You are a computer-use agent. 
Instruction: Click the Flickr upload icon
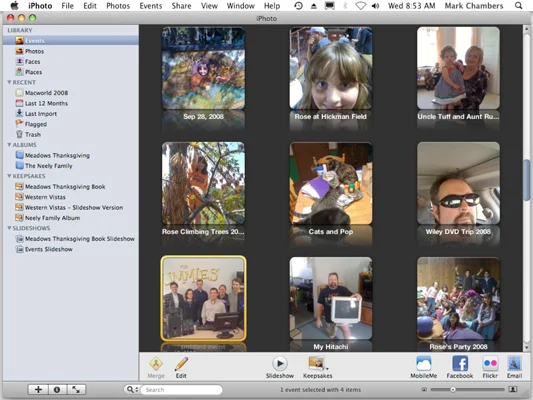[x=490, y=364]
